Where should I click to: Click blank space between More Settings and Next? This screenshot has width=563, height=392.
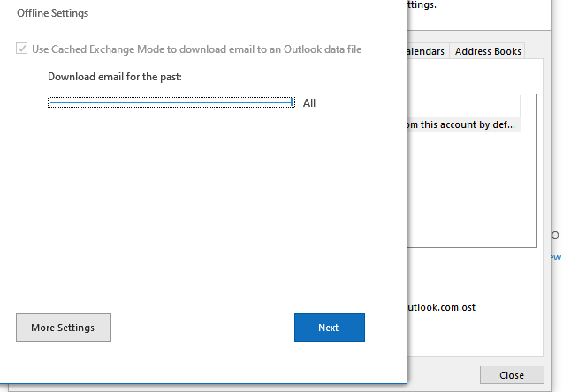(202, 328)
